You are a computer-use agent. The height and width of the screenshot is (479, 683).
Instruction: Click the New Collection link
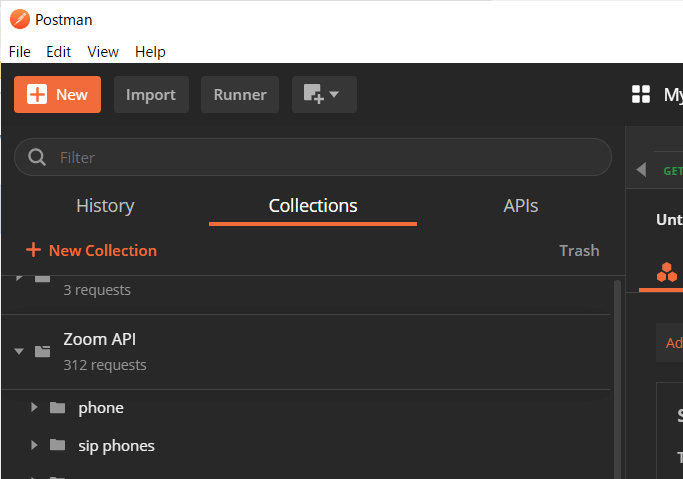91,250
